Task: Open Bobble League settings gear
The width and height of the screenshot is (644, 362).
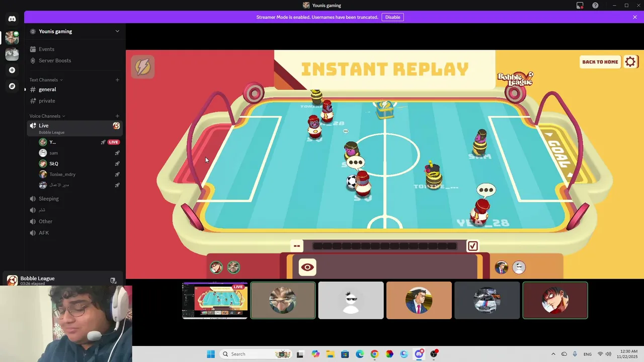Action: [x=630, y=62]
